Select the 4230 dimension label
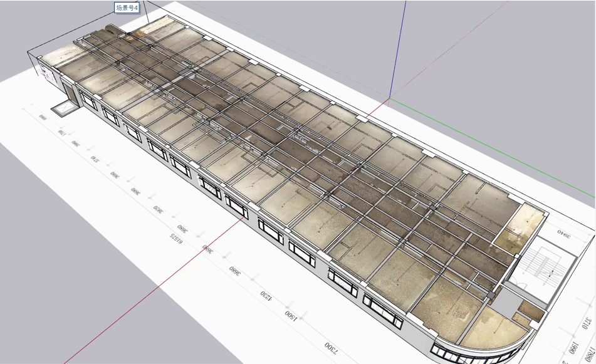Image resolution: width=596 pixels, height=364 pixels. coord(266,295)
